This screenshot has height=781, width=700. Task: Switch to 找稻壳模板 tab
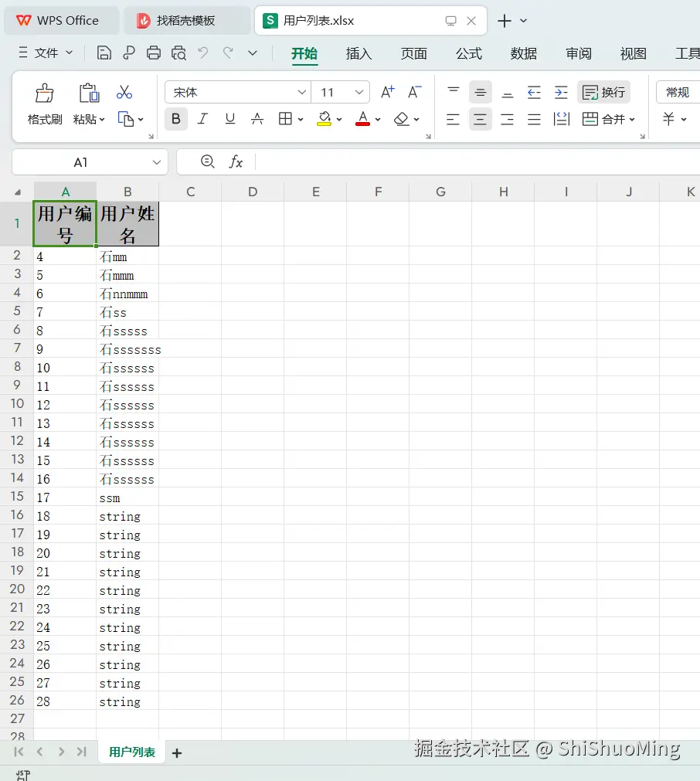pyautogui.click(x=187, y=20)
